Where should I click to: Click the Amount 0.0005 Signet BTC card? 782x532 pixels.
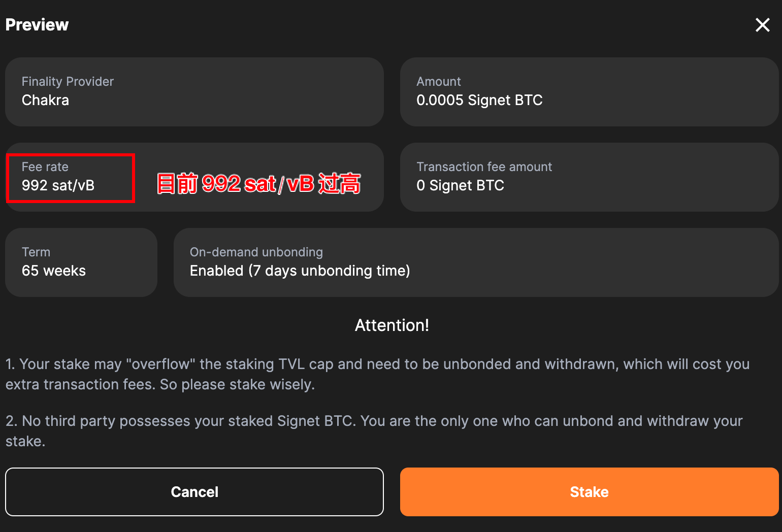click(589, 92)
